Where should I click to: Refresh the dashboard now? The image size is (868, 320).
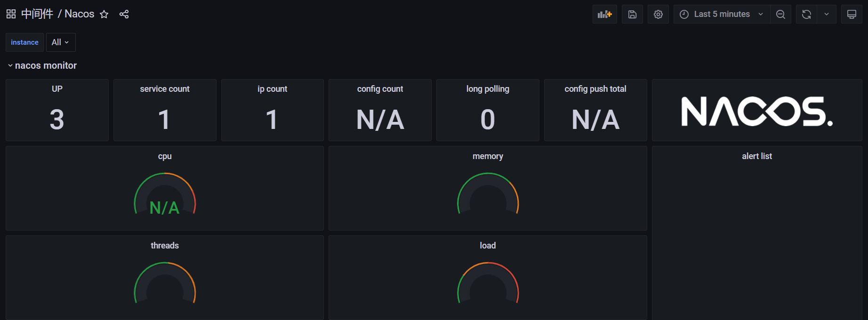tap(806, 14)
